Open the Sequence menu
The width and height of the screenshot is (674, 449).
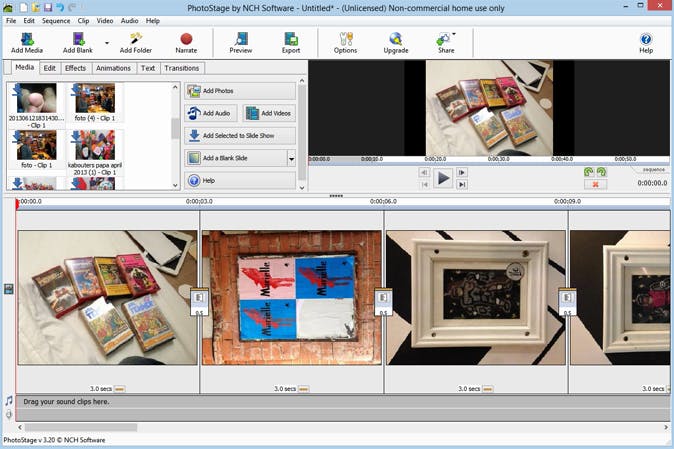[x=56, y=21]
